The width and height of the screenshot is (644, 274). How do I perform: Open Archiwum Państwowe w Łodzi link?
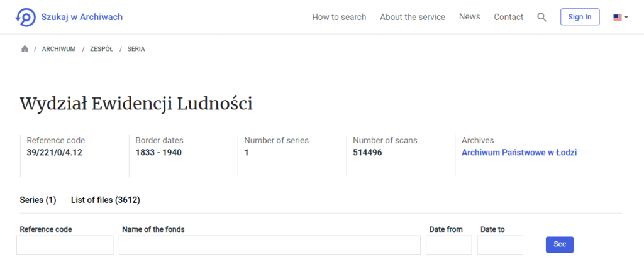point(519,153)
